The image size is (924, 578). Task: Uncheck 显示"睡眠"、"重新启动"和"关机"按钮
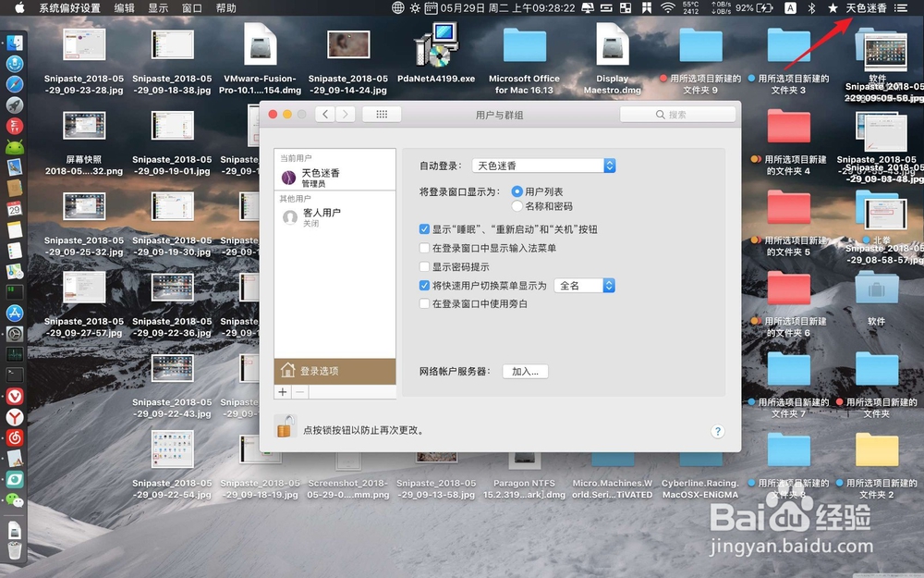click(425, 228)
